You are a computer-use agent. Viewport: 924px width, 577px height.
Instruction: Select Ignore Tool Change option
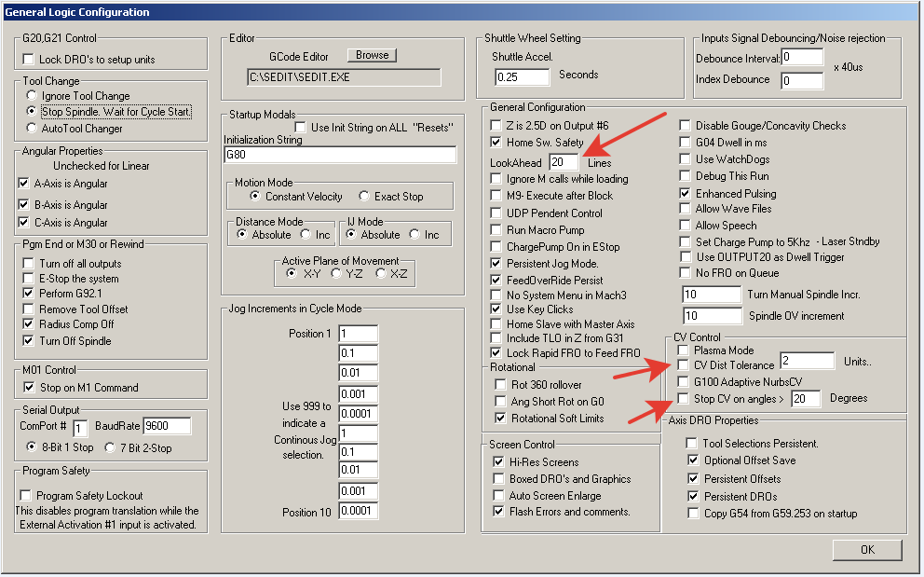click(32, 95)
